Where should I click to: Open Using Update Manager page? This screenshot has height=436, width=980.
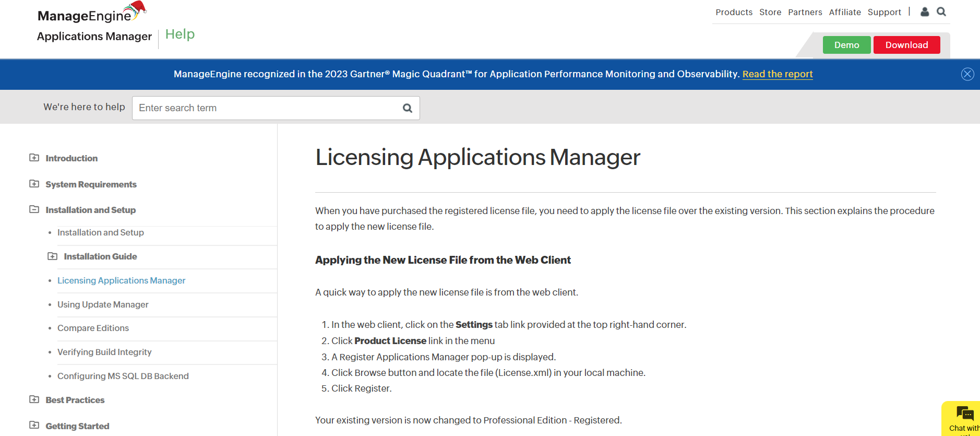(x=103, y=305)
